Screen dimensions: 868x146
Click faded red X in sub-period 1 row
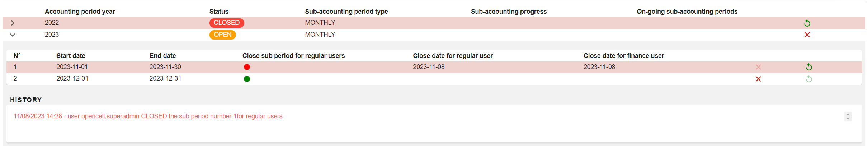click(758, 67)
